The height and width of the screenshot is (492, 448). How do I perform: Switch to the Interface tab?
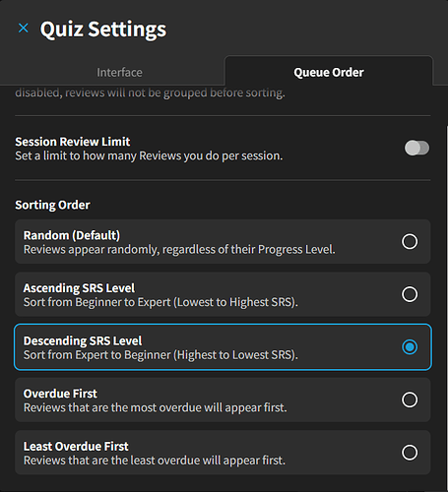click(119, 72)
